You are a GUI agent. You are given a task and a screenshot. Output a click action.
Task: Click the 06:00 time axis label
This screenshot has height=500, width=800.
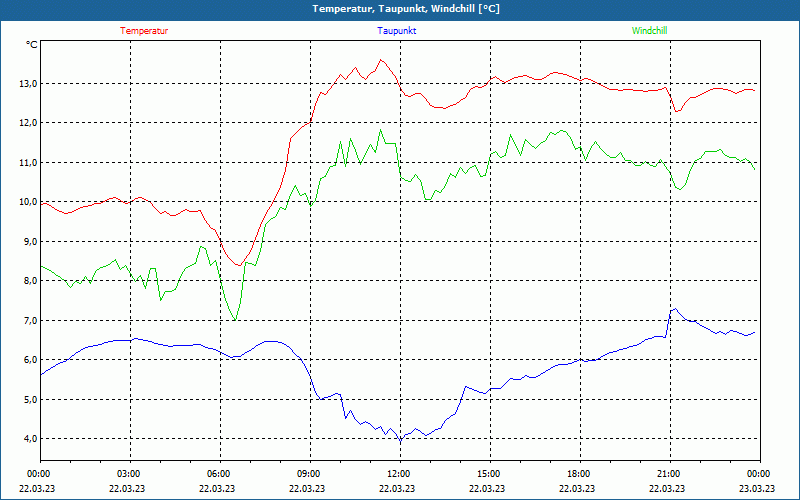pos(218,474)
